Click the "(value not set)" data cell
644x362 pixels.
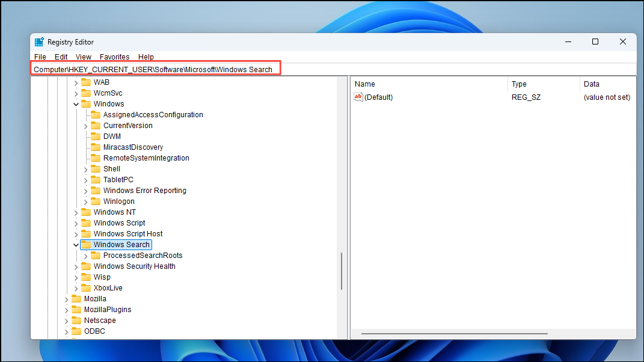(607, 97)
